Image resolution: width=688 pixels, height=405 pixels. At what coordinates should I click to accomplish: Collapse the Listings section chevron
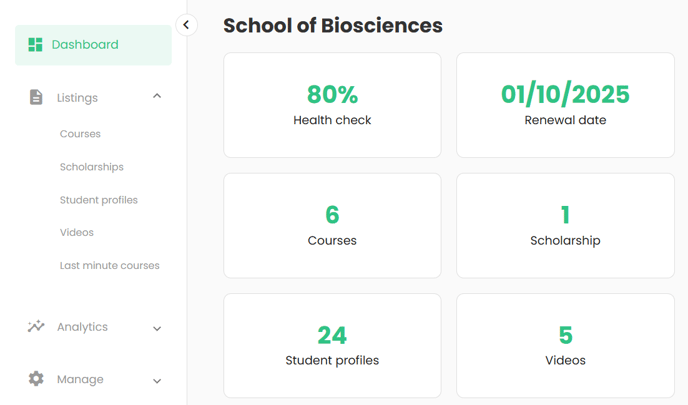pos(157,96)
